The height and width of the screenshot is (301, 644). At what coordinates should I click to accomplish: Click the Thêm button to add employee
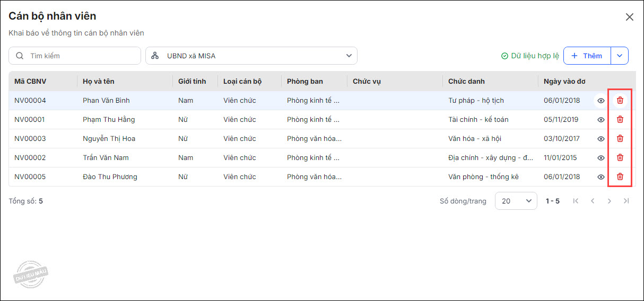pyautogui.click(x=587, y=56)
